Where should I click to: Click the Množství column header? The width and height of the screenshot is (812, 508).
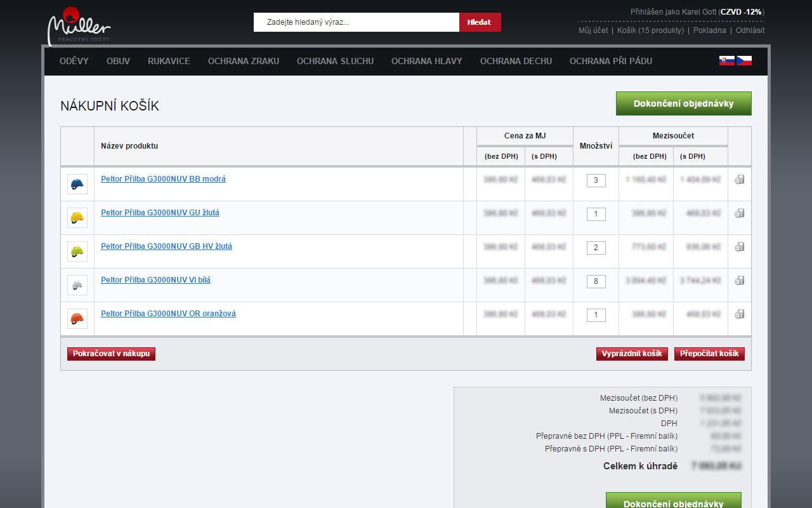pyautogui.click(x=596, y=146)
